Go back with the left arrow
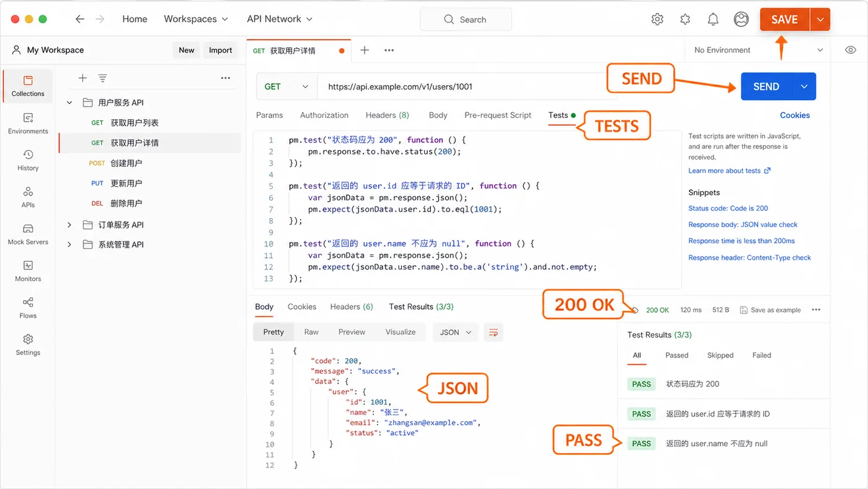The image size is (868, 489). tap(79, 19)
